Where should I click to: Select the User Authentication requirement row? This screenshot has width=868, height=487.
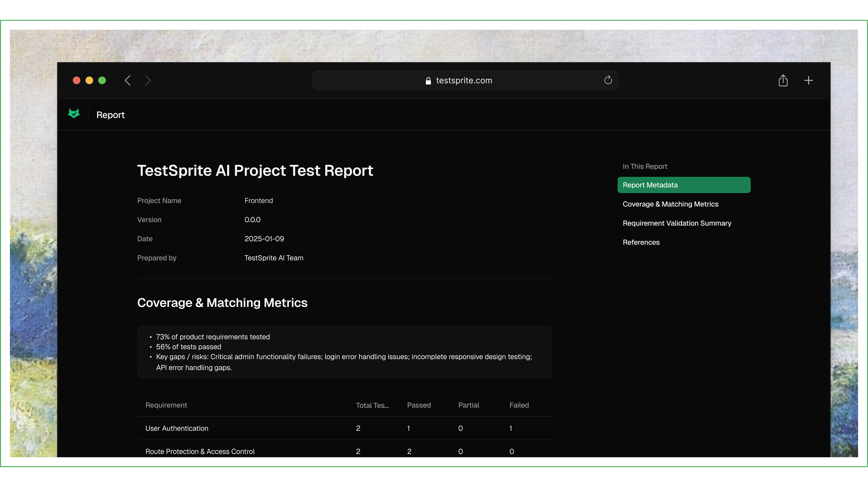[x=344, y=428]
